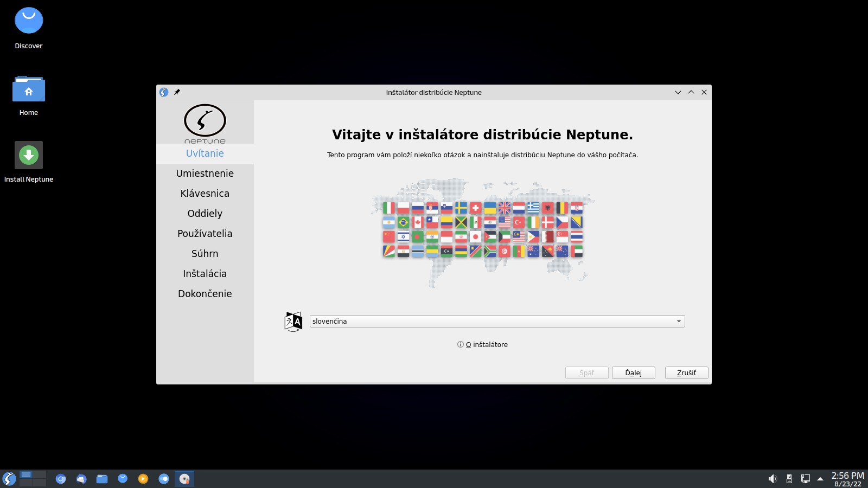Open the Neptune application launcher in taskbar
The width and height of the screenshot is (868, 488).
pyautogui.click(x=9, y=479)
